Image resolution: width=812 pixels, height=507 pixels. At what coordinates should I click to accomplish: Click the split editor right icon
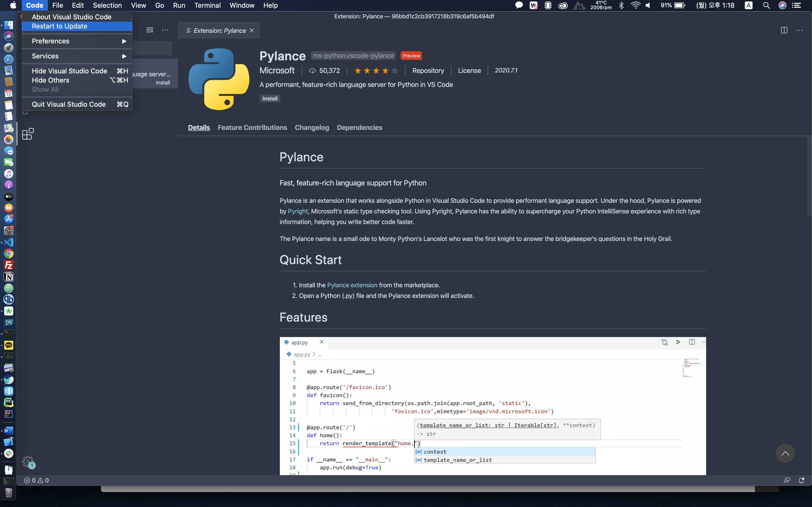(x=784, y=30)
